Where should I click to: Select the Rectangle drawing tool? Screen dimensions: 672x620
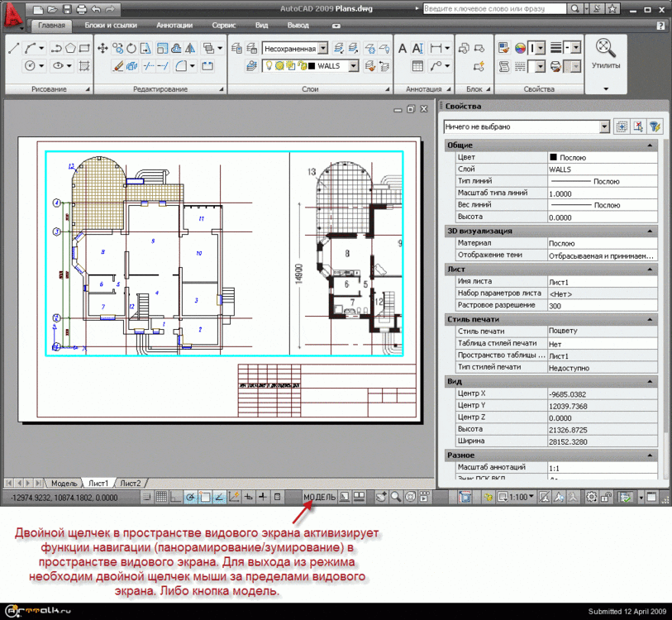84,48
